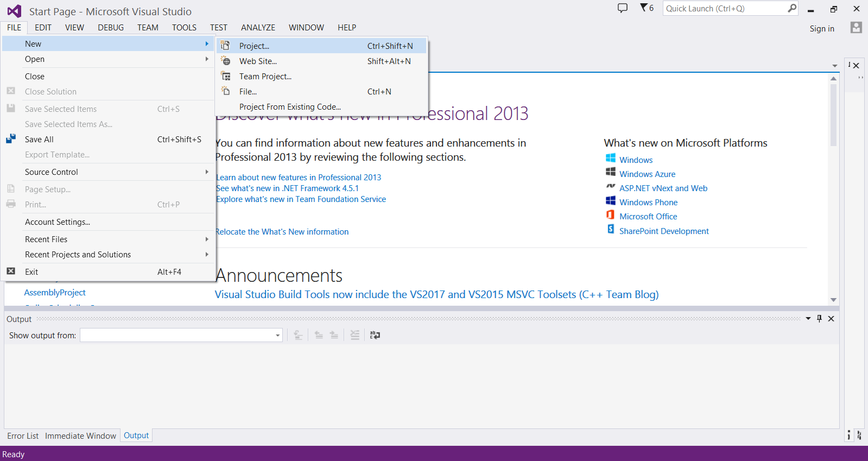Click the Start Page scroll up arrow
Image resolution: width=868 pixels, height=461 pixels.
[x=833, y=79]
